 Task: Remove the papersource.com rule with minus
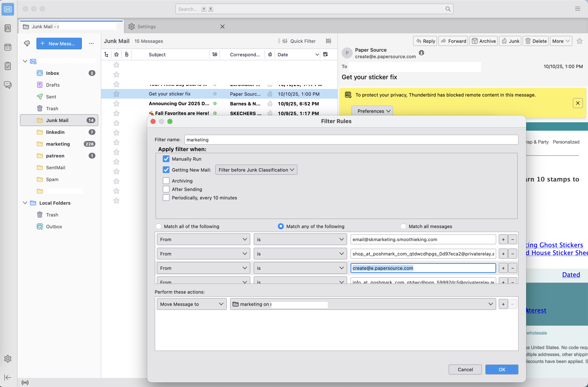click(x=513, y=268)
